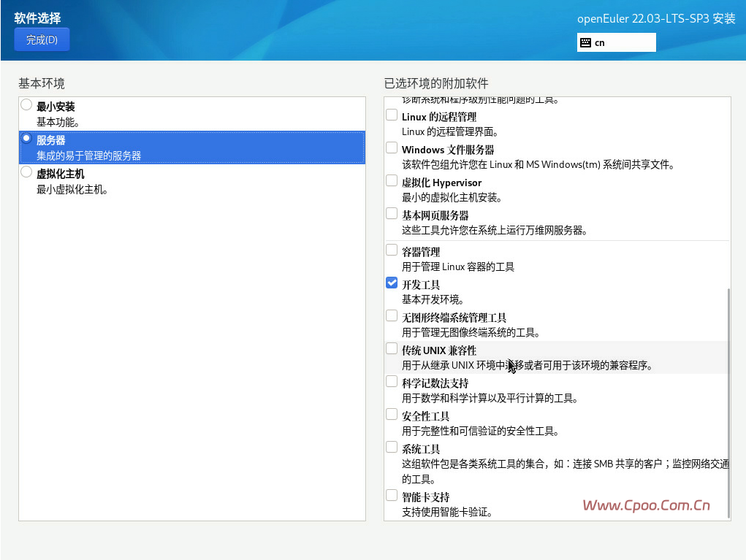Click description 这些工具允许您在系统上运行万维网服务器。
The height and width of the screenshot is (560, 746).
[x=495, y=231]
